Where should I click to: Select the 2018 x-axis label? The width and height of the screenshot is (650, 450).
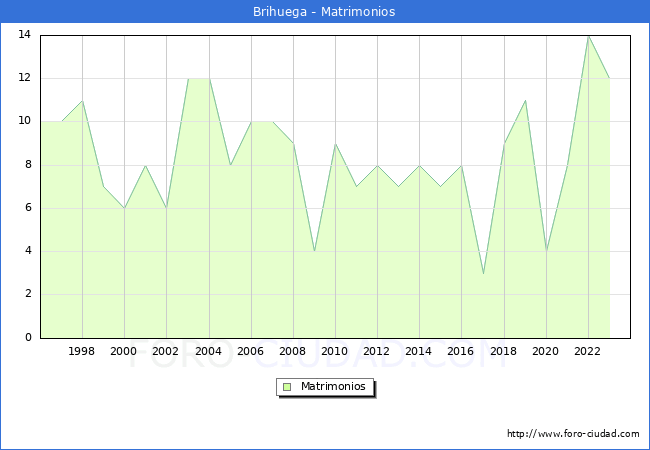503,351
